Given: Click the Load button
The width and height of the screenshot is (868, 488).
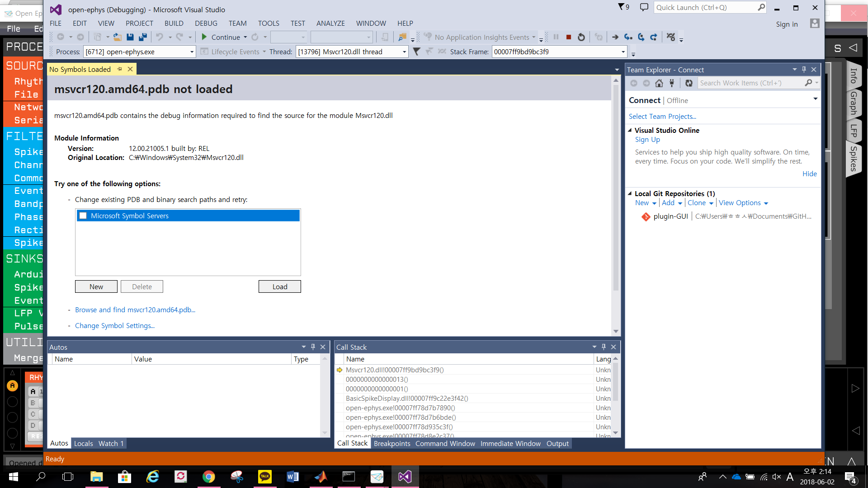Looking at the screenshot, I should 279,286.
